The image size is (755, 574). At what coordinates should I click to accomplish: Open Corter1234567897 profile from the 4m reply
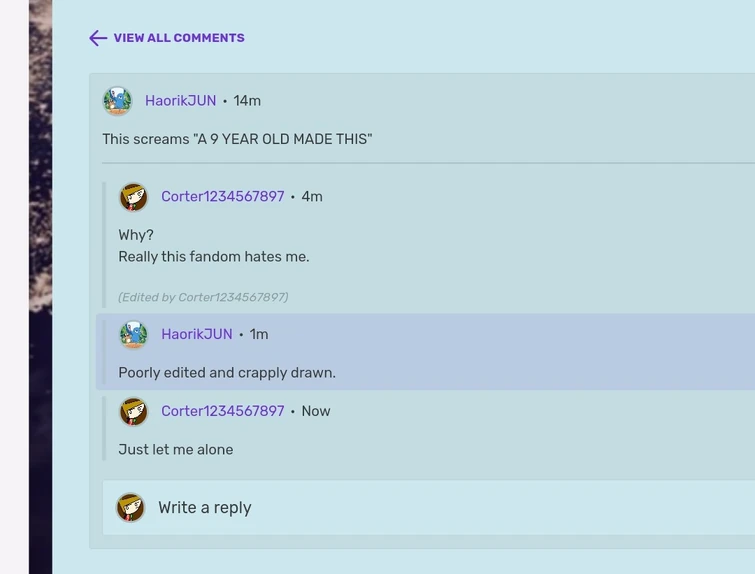tap(222, 196)
